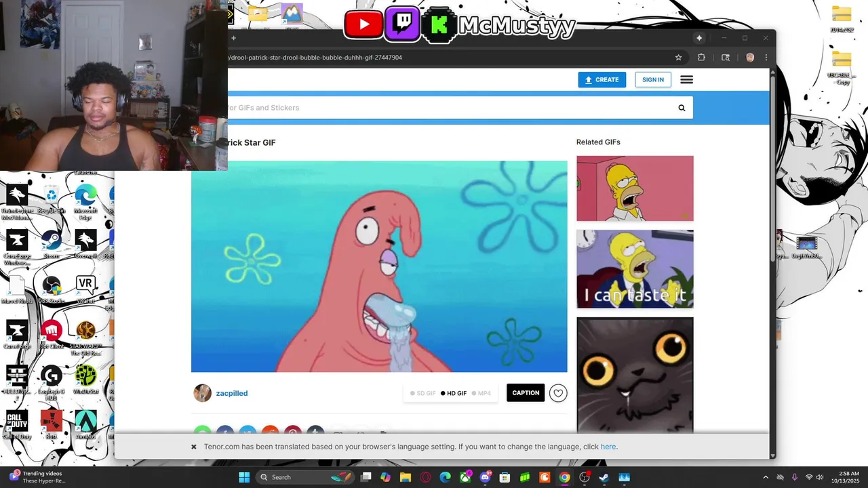Open Discord from the taskbar
The image size is (868, 488).
pyautogui.click(x=486, y=477)
